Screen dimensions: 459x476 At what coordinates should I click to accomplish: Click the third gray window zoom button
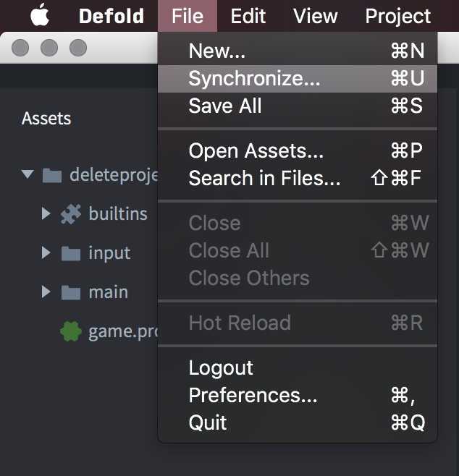point(78,48)
